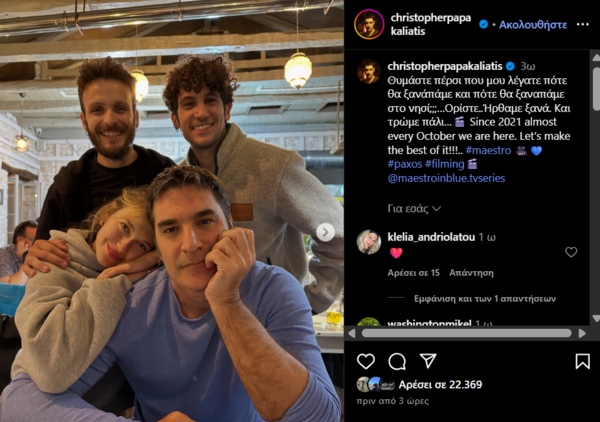Follow account with Ακολουθήστε
The width and height of the screenshot is (600, 422).
pyautogui.click(x=533, y=25)
